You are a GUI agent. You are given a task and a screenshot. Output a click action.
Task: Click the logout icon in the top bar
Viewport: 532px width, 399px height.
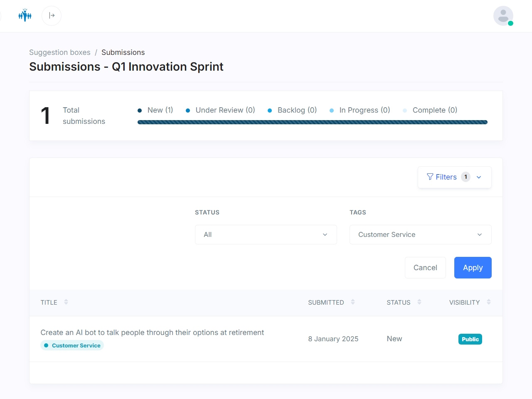(52, 15)
